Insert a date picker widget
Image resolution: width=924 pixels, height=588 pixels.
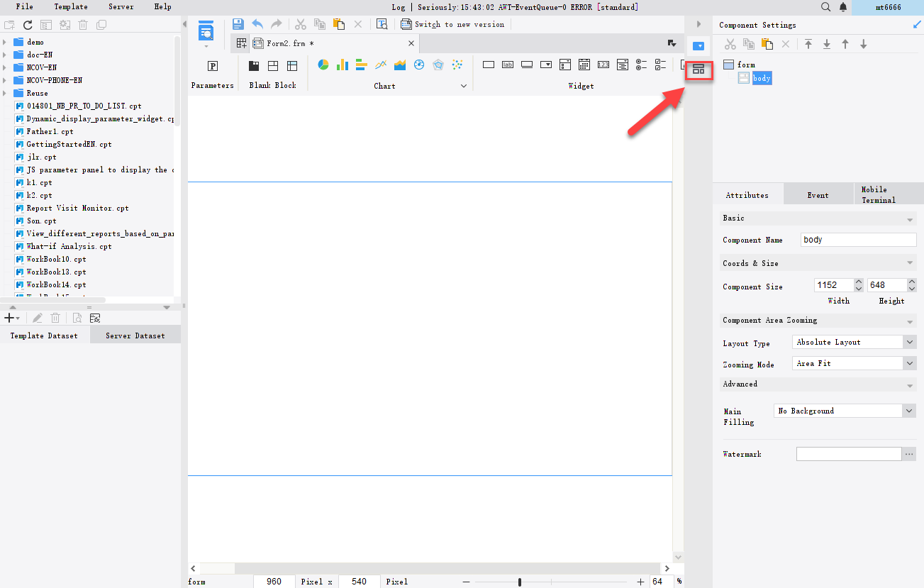[x=584, y=65]
